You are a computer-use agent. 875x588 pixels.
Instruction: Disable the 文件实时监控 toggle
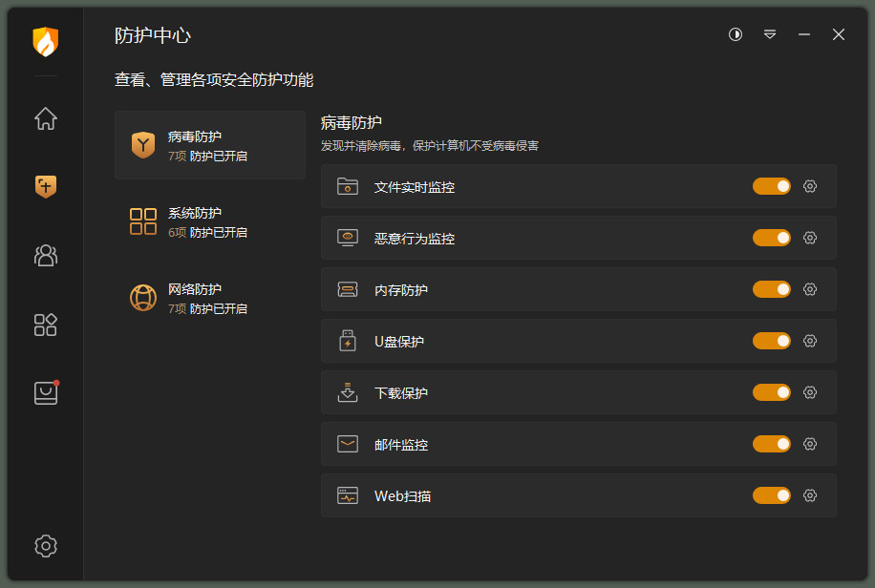(772, 186)
